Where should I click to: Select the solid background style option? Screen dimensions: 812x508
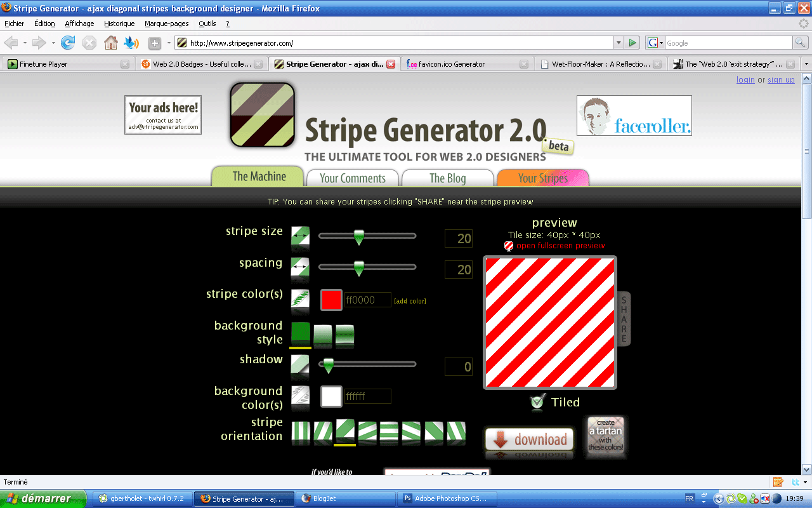pos(301,334)
